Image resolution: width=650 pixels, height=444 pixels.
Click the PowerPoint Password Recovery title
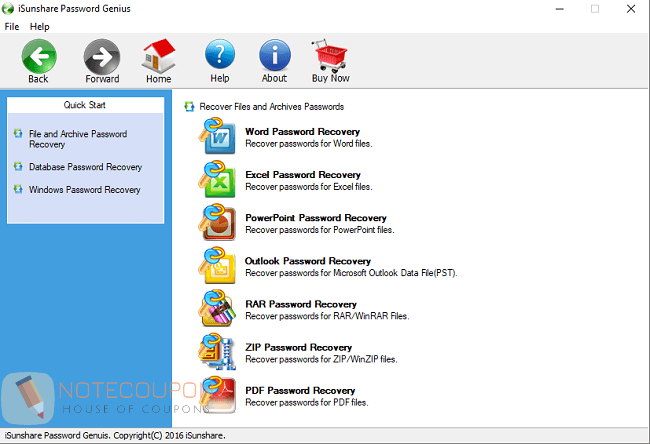click(x=316, y=218)
